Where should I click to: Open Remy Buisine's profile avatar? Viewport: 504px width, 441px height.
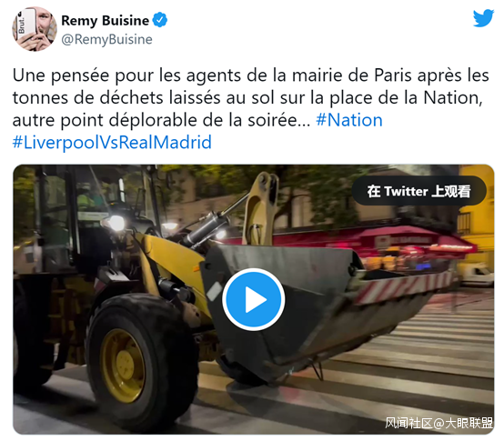coord(35,29)
